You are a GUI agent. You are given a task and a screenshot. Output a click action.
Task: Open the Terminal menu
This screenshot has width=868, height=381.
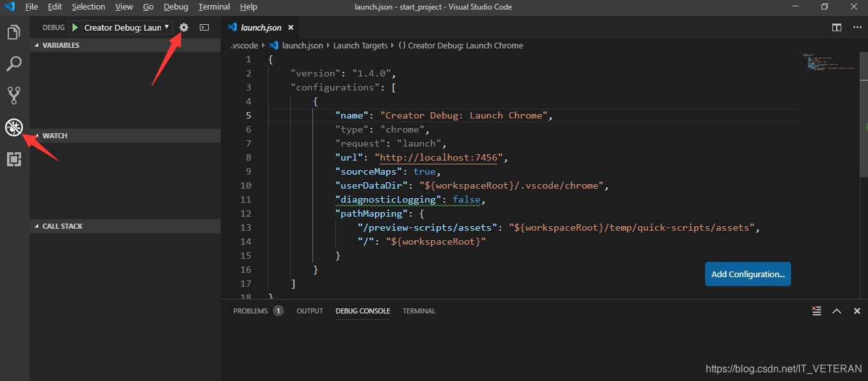[x=214, y=7]
